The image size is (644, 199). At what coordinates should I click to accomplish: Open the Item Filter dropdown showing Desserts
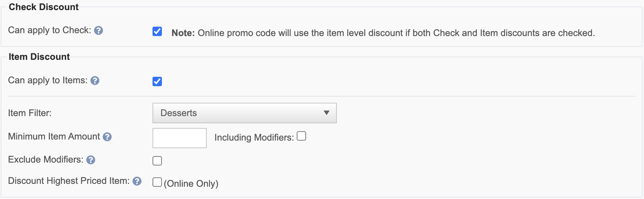pyautogui.click(x=244, y=113)
